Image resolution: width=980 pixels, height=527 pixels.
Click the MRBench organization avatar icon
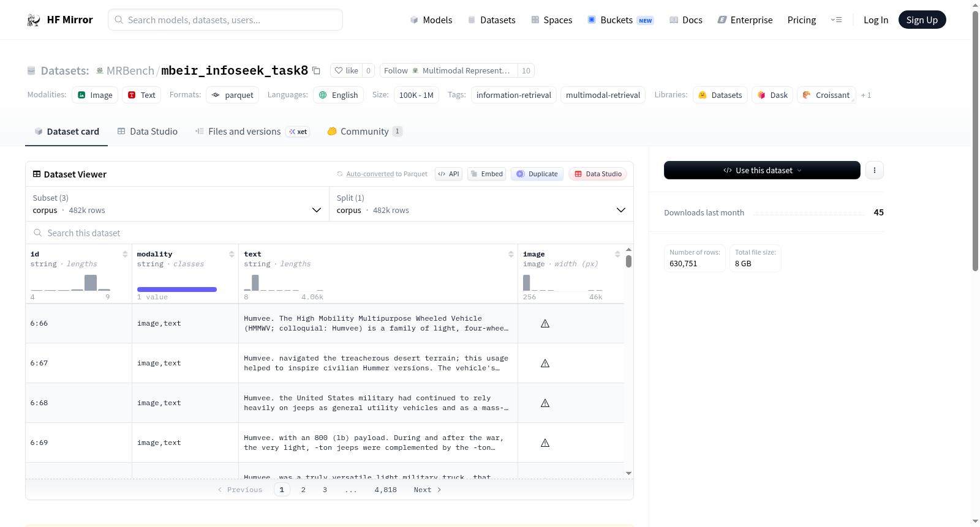[x=100, y=70]
